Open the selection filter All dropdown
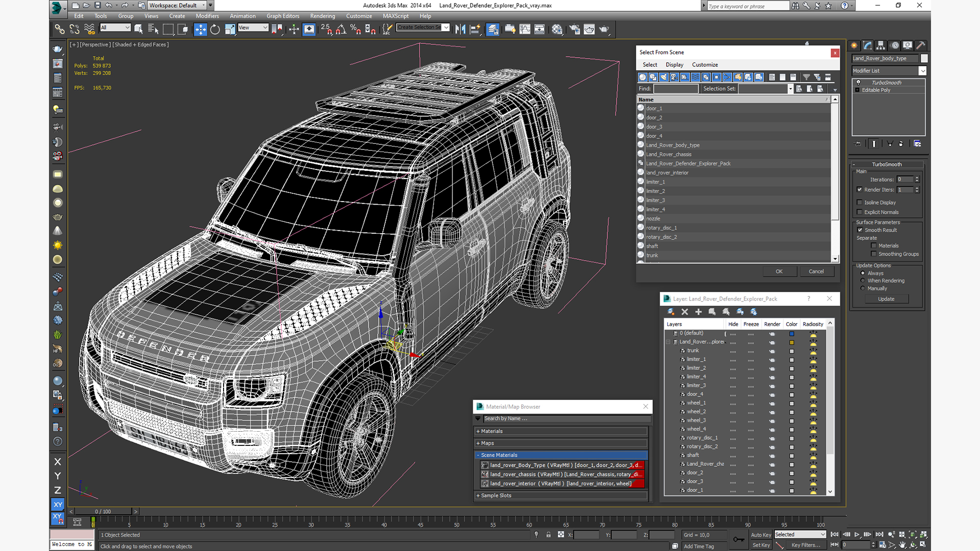Image resolution: width=980 pixels, height=551 pixels. click(115, 28)
